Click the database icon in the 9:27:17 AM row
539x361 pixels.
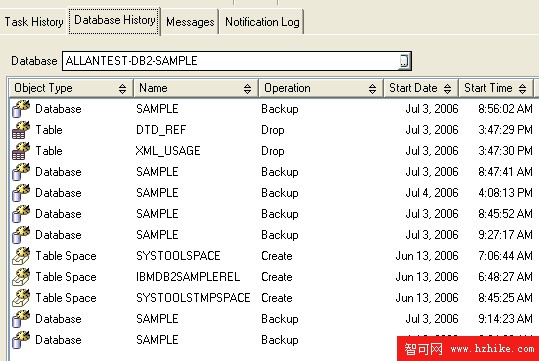pos(21,234)
